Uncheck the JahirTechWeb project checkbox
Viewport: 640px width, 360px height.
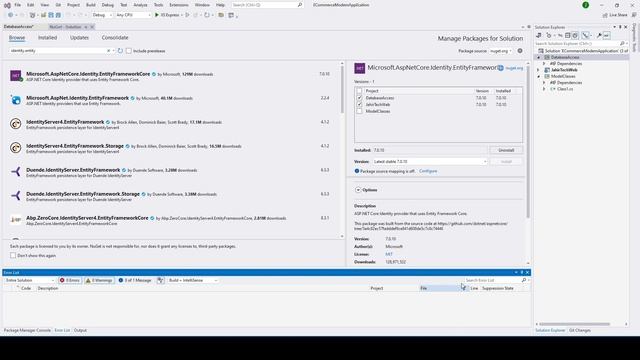[359, 104]
